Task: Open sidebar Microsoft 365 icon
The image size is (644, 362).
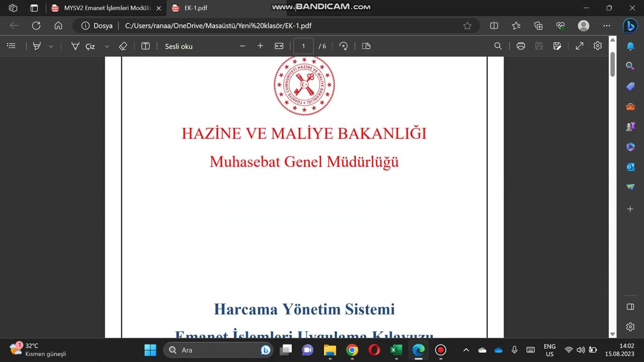Action: (x=630, y=147)
